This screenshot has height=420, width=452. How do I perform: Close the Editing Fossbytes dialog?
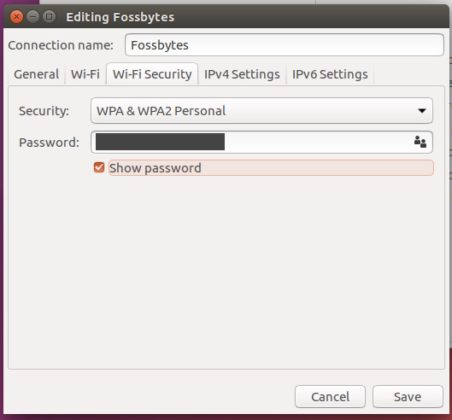(x=16, y=16)
